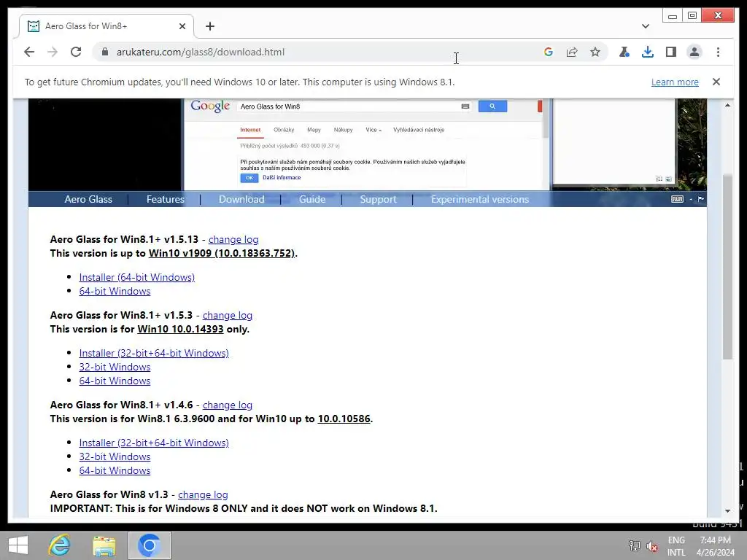Screen dimensions: 747x560
Task: Open Google search side icon in address bar
Action: [549, 52]
